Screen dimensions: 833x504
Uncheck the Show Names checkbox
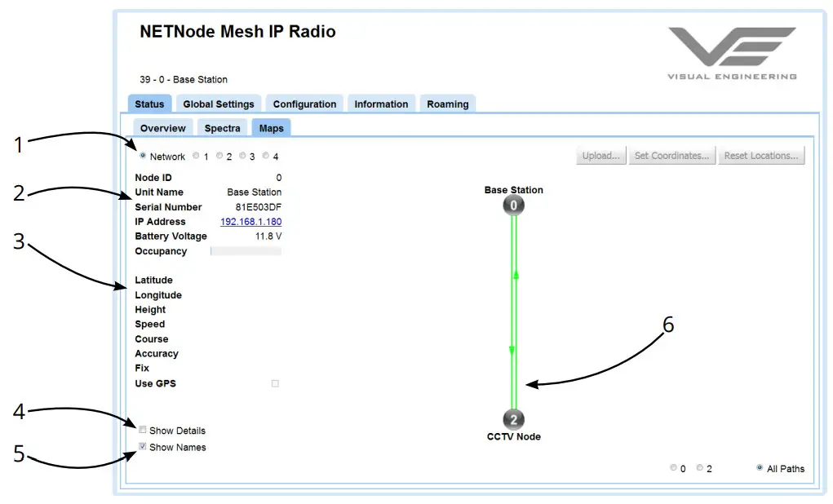click(143, 446)
